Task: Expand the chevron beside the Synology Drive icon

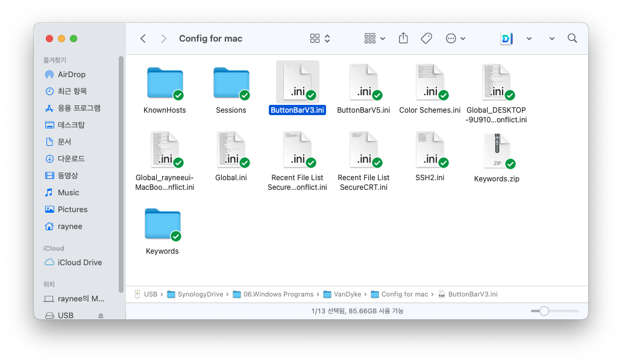Action: tap(529, 39)
